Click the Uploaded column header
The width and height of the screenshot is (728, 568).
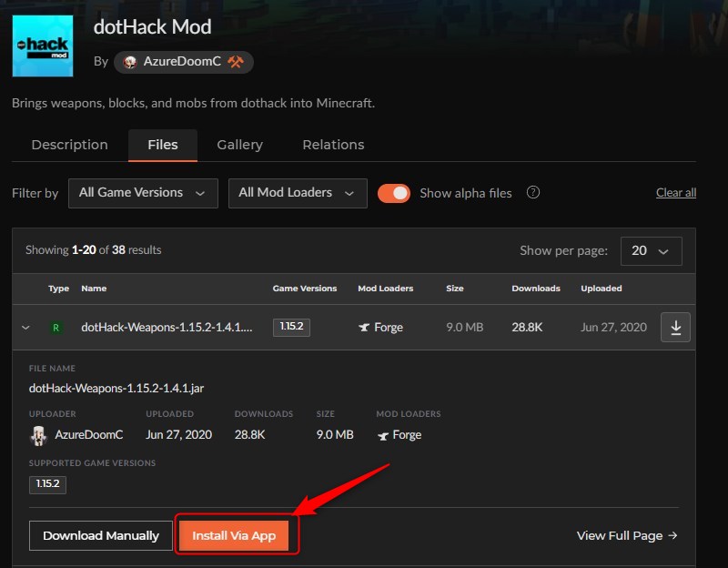click(x=602, y=289)
